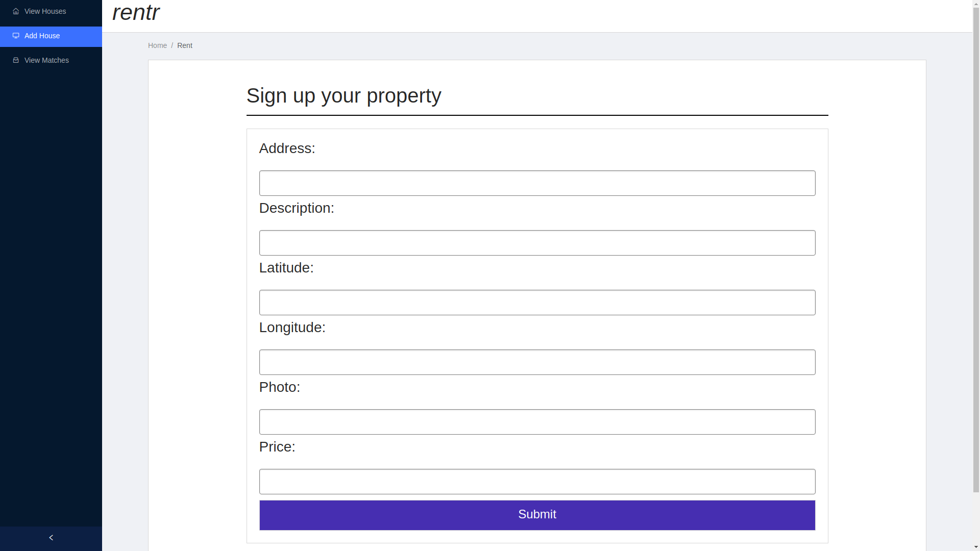Focus the Price input field

click(x=537, y=482)
